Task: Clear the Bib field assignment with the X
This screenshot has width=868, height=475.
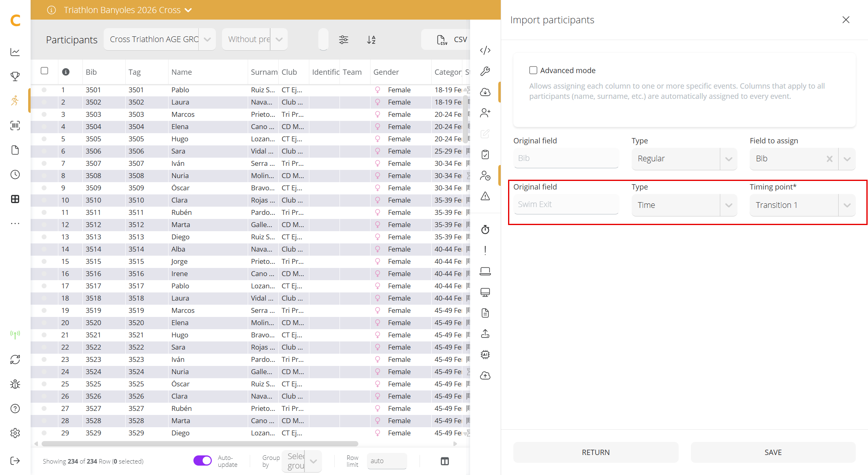Action: (829, 159)
